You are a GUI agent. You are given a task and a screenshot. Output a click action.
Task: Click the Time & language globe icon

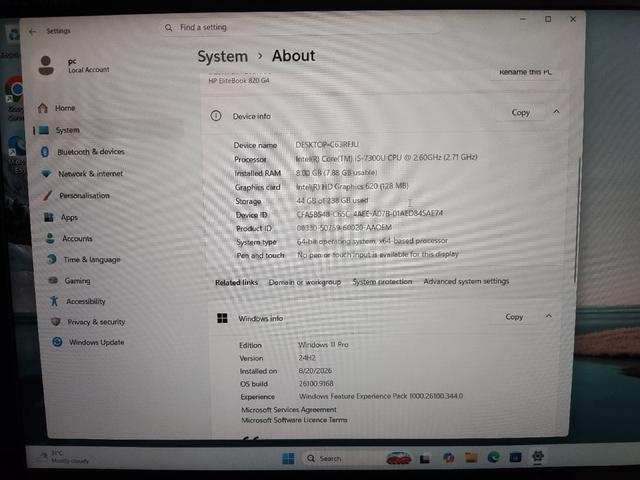pyautogui.click(x=52, y=259)
